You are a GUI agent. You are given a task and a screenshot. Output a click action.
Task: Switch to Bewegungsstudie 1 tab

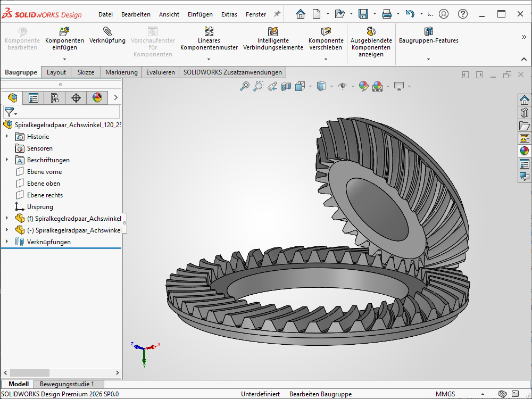[67, 384]
